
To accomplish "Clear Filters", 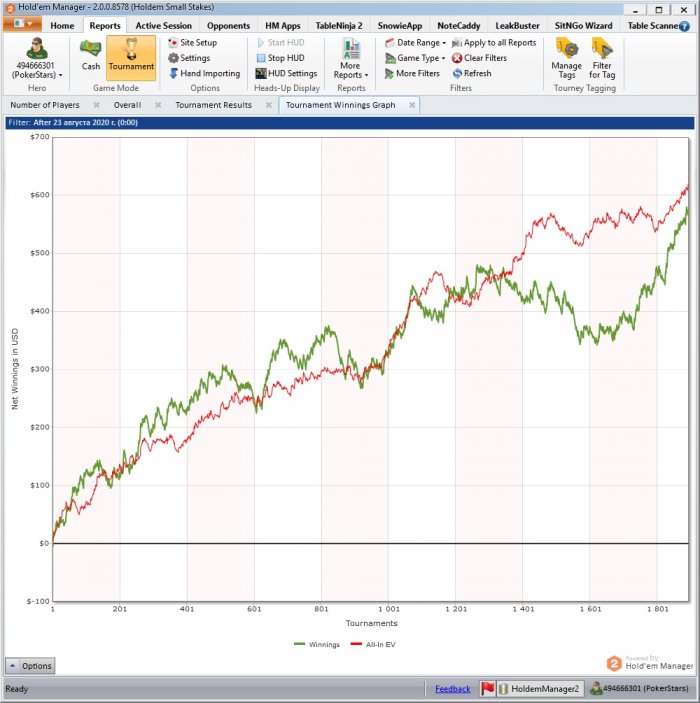I will [479, 58].
